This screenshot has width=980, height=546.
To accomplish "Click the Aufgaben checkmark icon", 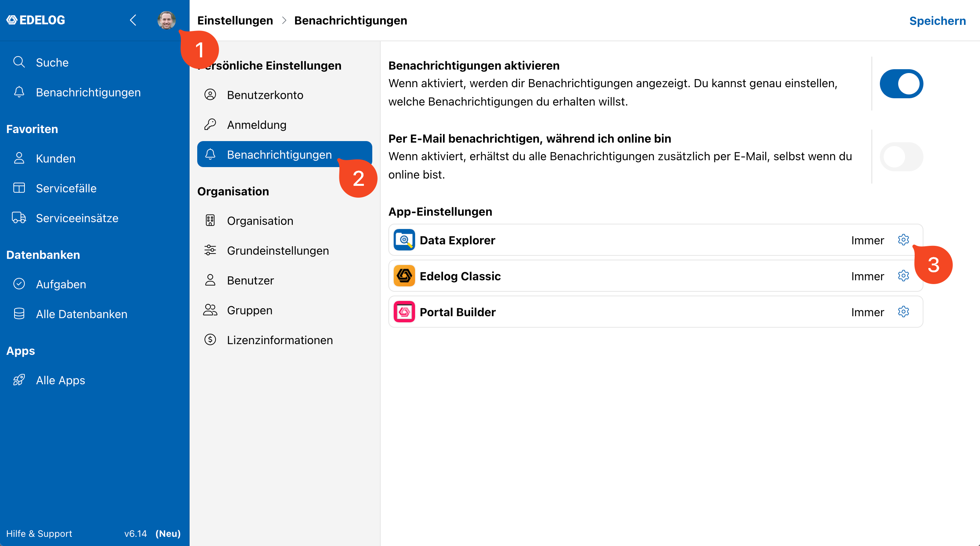I will (x=19, y=284).
